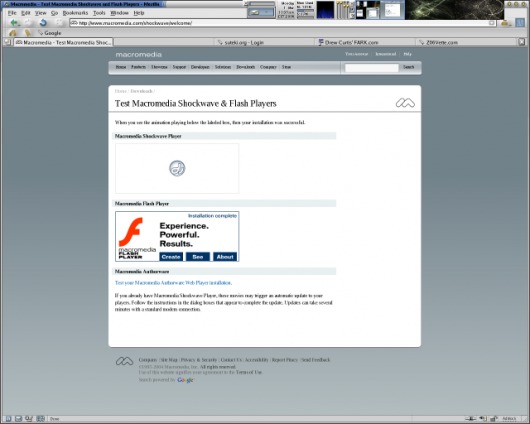
Task: Open the Bookmarks menu
Action: pos(75,13)
